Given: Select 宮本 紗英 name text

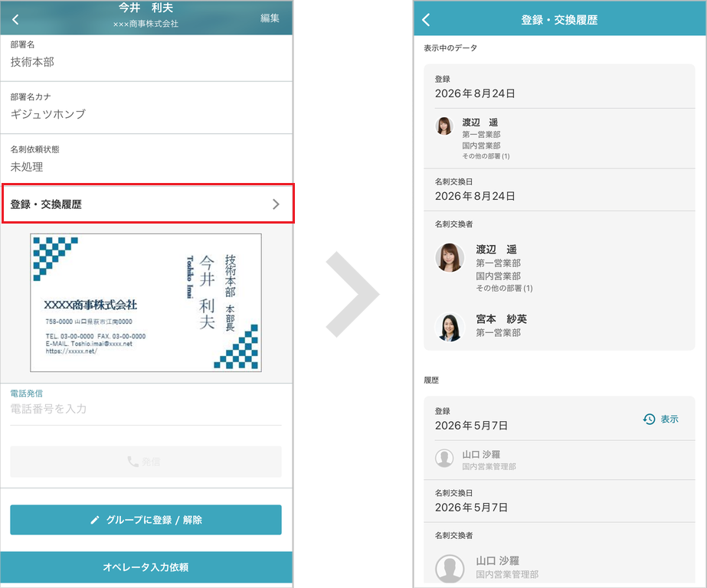Looking at the screenshot, I should point(502,319).
